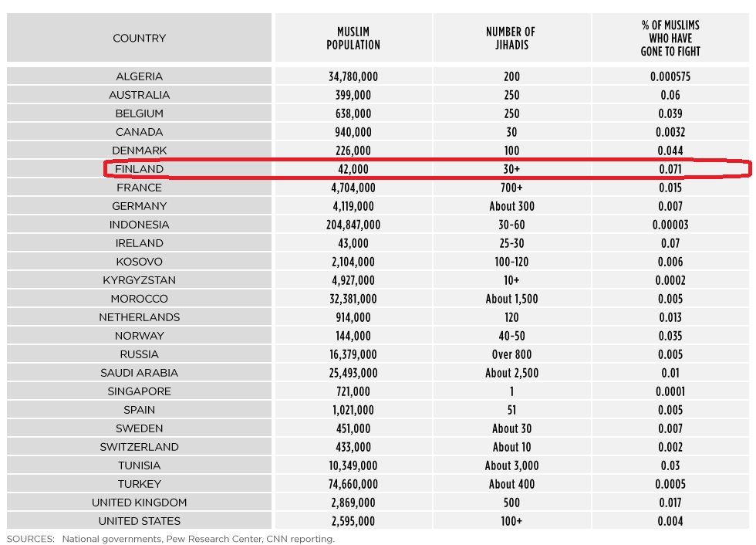Click Australia's population 399,000
Image resolution: width=756 pixels, height=545 pixels.
[x=353, y=95]
